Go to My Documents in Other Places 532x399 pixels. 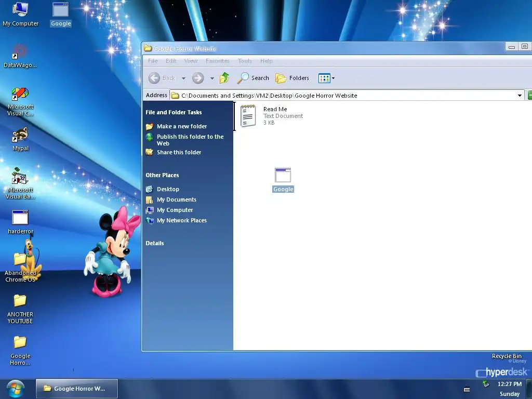point(171,200)
